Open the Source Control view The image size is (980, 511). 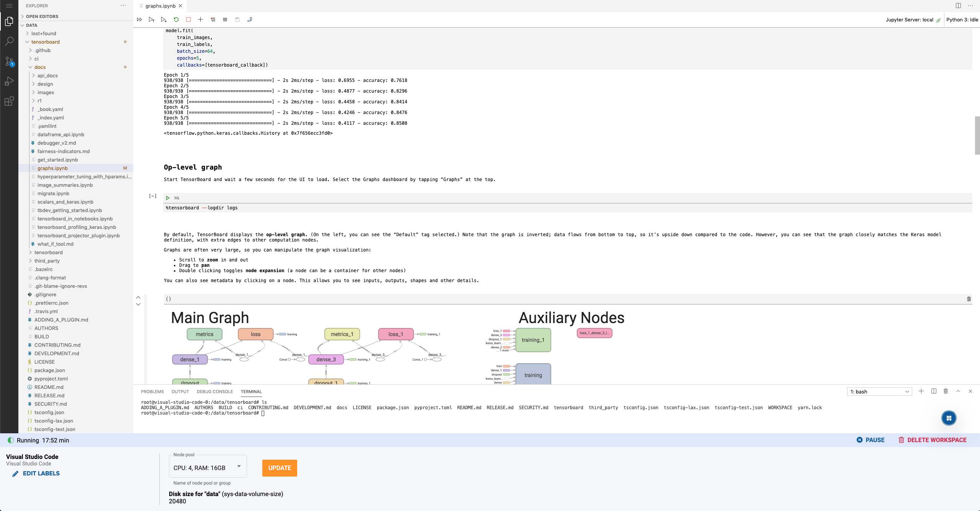(x=9, y=61)
